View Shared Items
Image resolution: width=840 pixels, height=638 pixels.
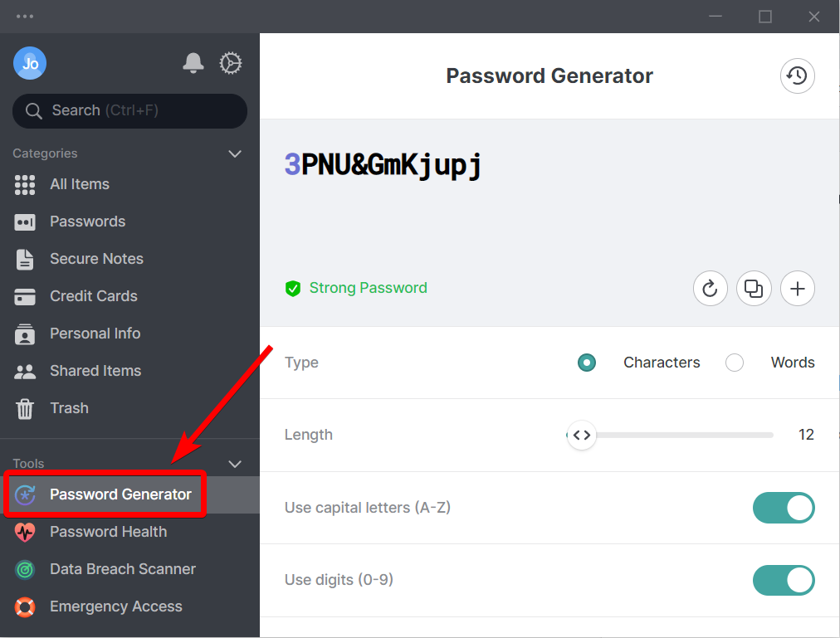(x=95, y=371)
